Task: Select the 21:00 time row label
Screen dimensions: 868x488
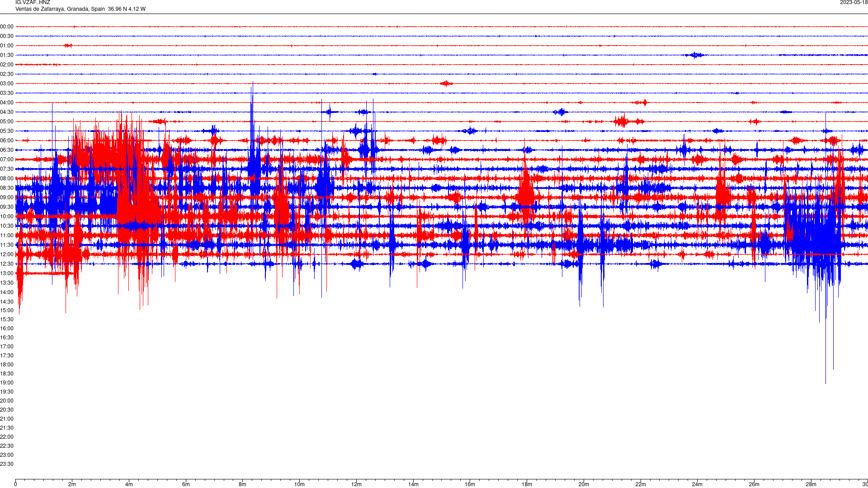Action: point(7,419)
